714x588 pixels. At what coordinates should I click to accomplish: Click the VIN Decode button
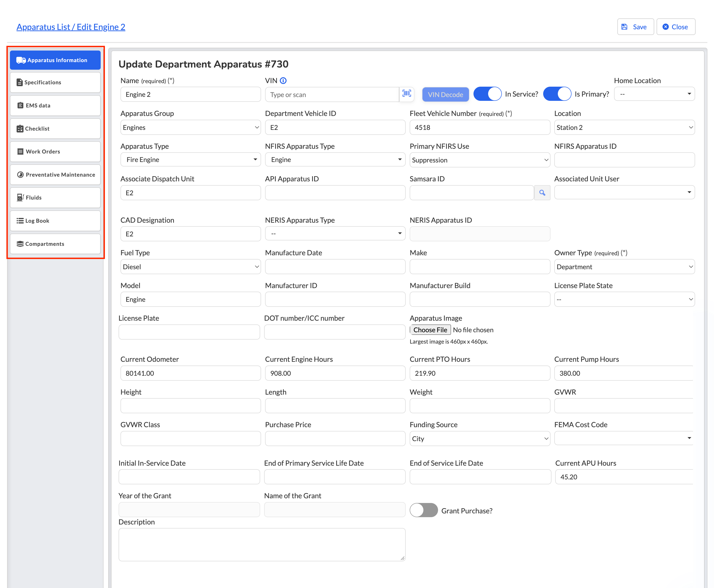[x=445, y=94]
